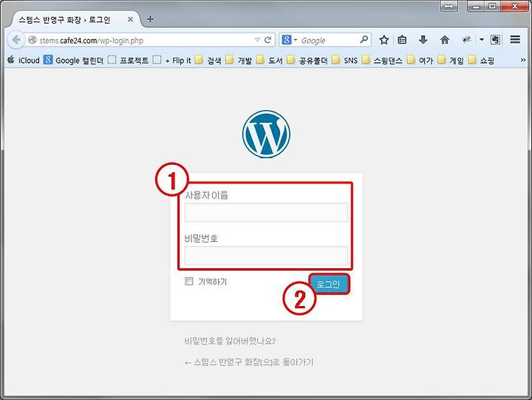
Task: Click 비밀번호를 잃어버렸나요? link
Action: coord(230,341)
